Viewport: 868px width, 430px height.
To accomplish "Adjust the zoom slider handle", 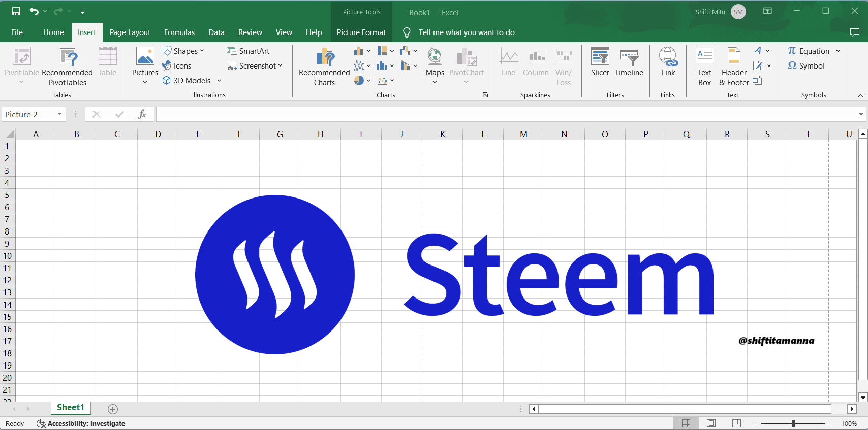I will pos(793,423).
